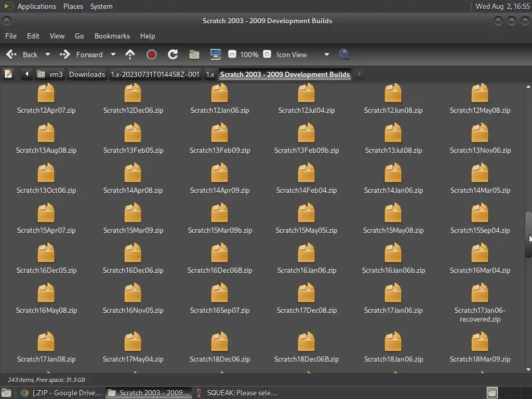Image resolution: width=532 pixels, height=399 pixels.
Task: Open the Forward history dropdown arrow
Action: [113, 54]
